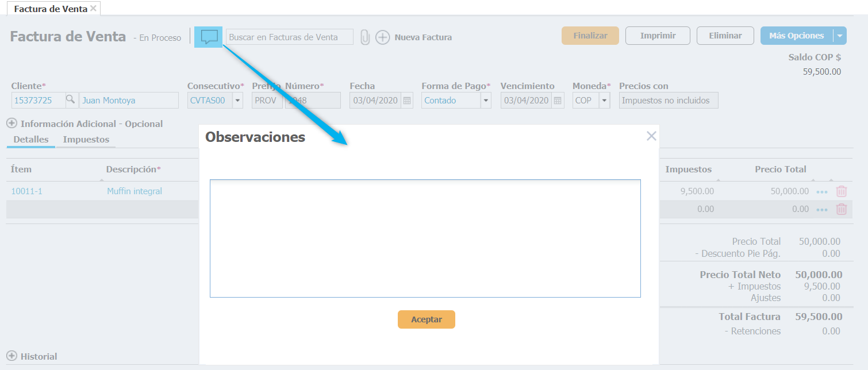
Task: Close the Observaciones dialog
Action: coord(651,136)
